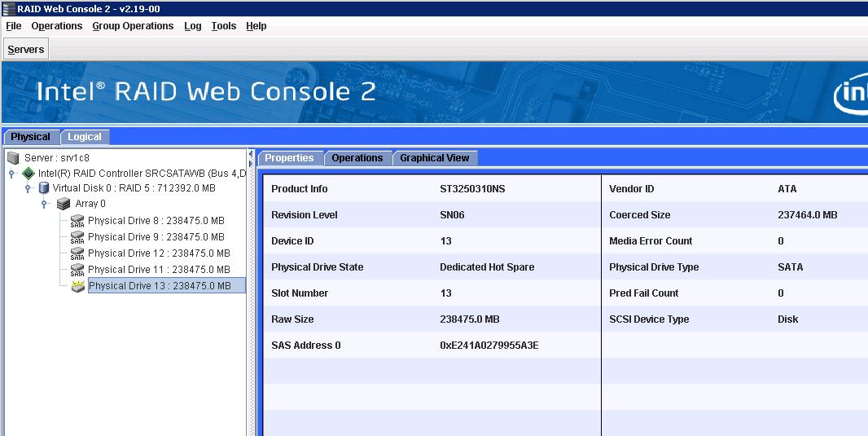The image size is (868, 436).
Task: Open the Operations tab in details panel
Action: [357, 158]
